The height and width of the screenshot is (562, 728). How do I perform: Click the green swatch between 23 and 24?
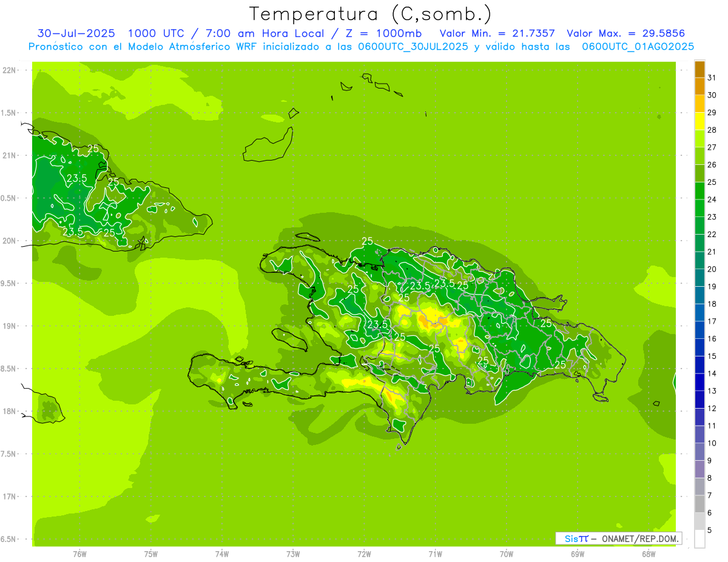(699, 209)
